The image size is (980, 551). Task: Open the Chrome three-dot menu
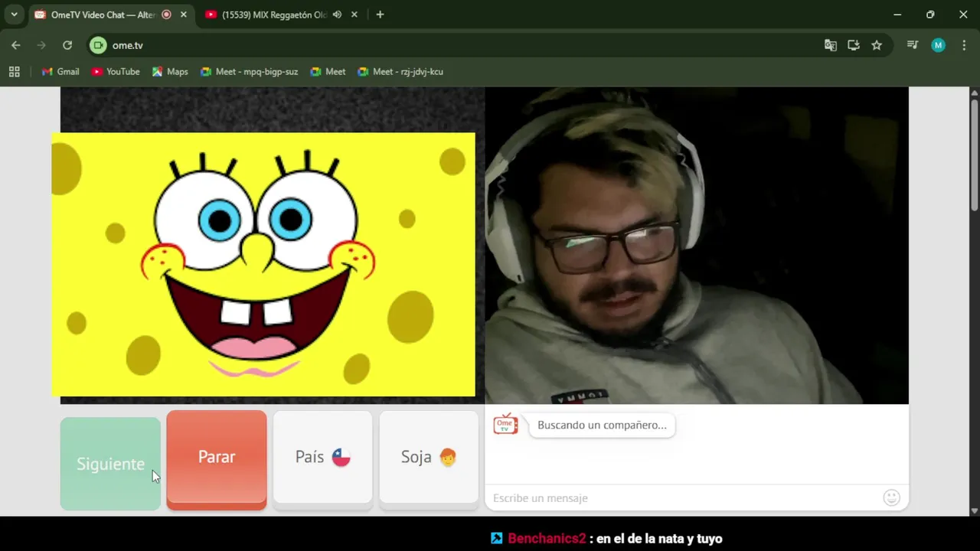[963, 45]
